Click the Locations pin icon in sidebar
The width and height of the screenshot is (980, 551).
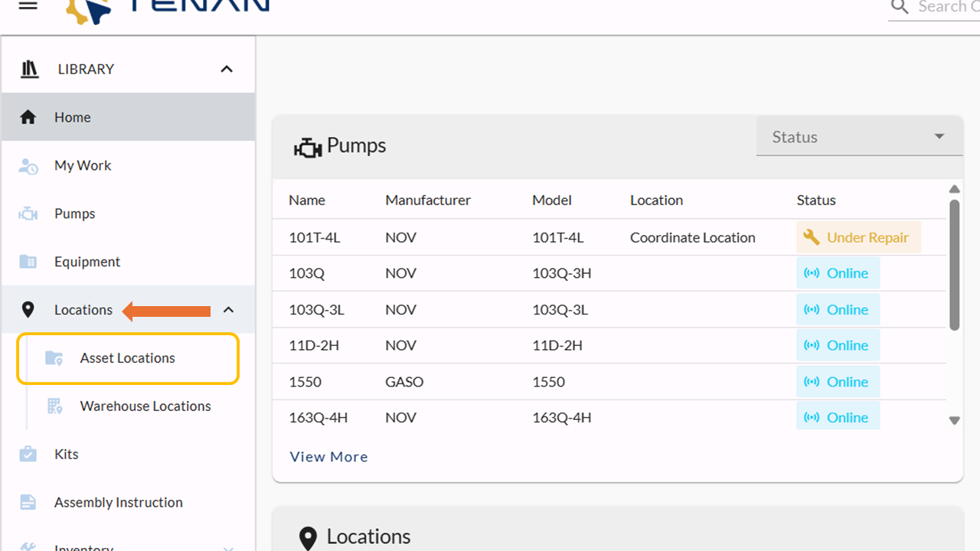coord(28,310)
